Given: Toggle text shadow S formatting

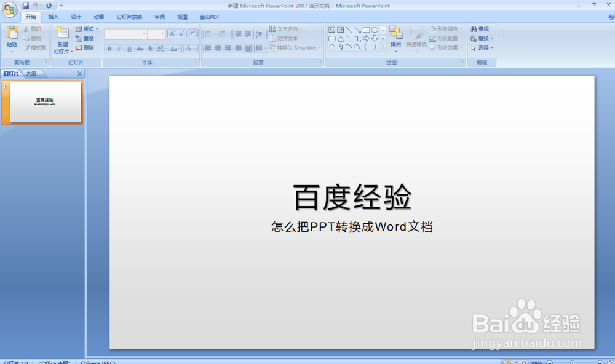Looking at the screenshot, I should [x=150, y=49].
